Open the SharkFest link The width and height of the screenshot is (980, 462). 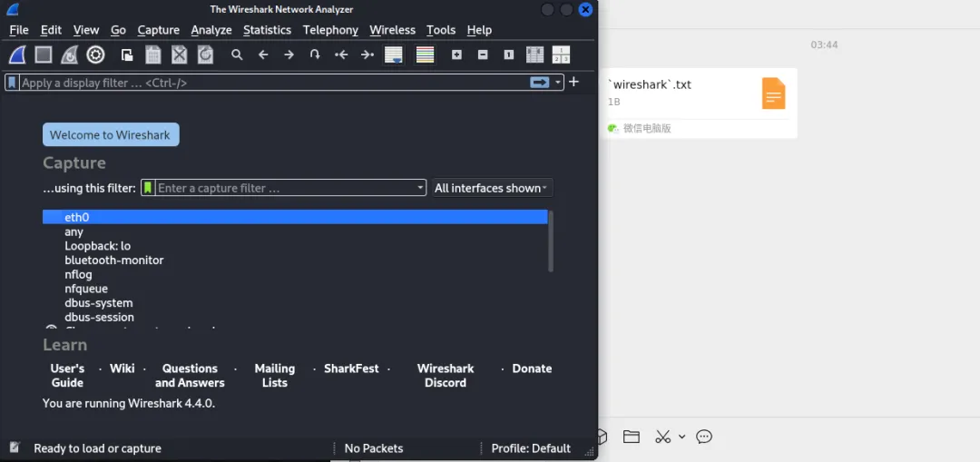(x=351, y=369)
